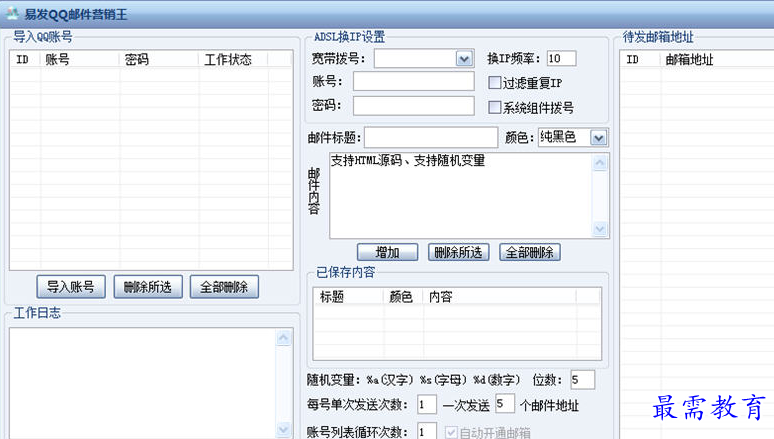The height and width of the screenshot is (439, 774).
Task: Click the 内容 column header in saved content
Action: (500, 297)
